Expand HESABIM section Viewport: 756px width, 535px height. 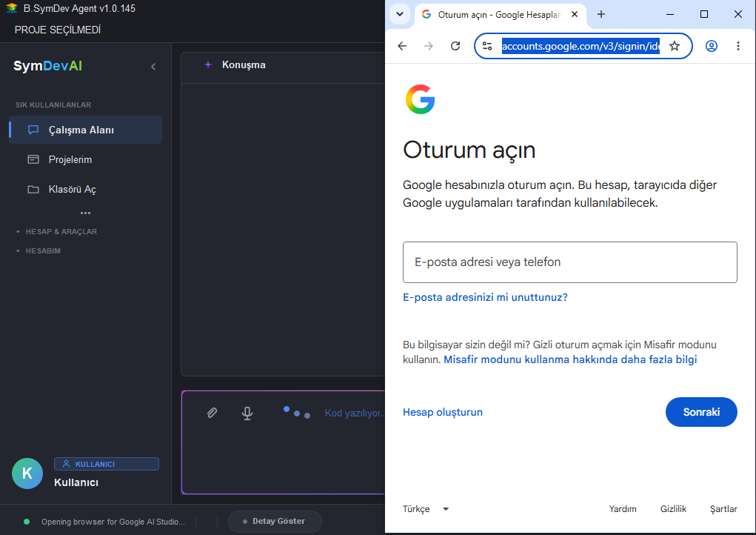[39, 251]
